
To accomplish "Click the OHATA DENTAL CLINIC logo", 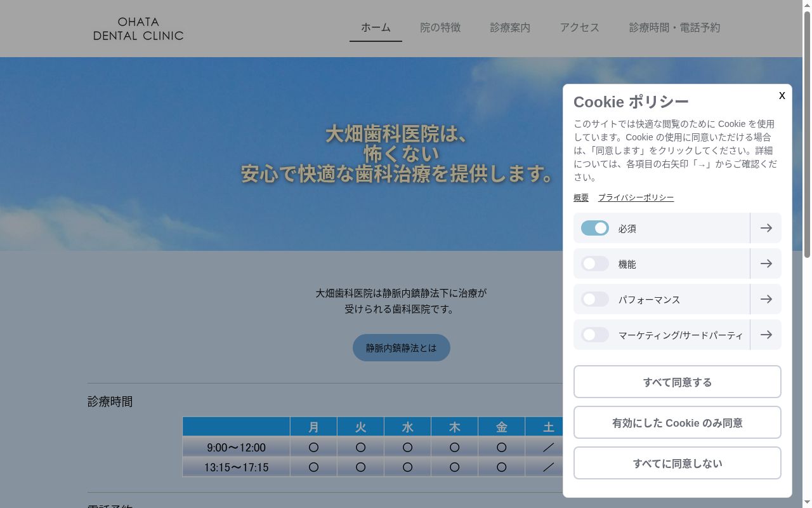I will point(138,29).
